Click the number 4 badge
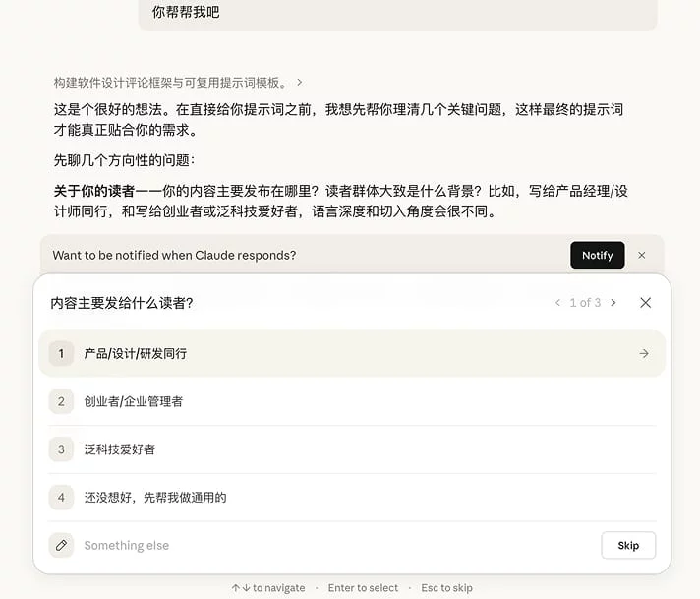This screenshot has width=700, height=599. pyautogui.click(x=61, y=498)
